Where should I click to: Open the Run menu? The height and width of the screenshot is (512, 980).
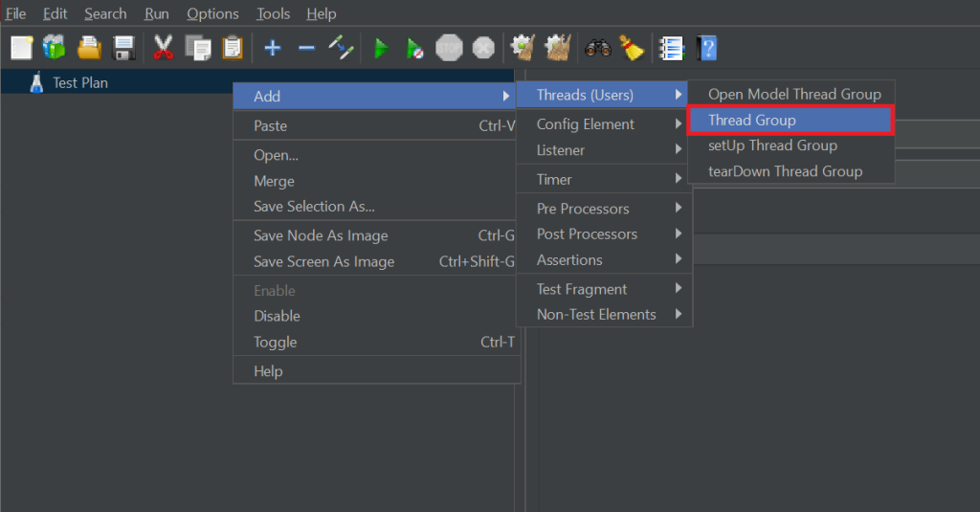tap(156, 13)
